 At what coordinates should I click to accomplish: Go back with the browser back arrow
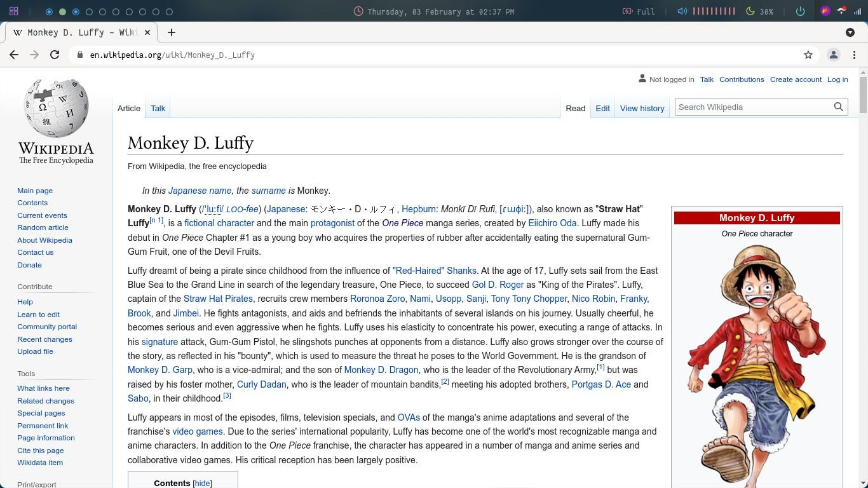14,55
